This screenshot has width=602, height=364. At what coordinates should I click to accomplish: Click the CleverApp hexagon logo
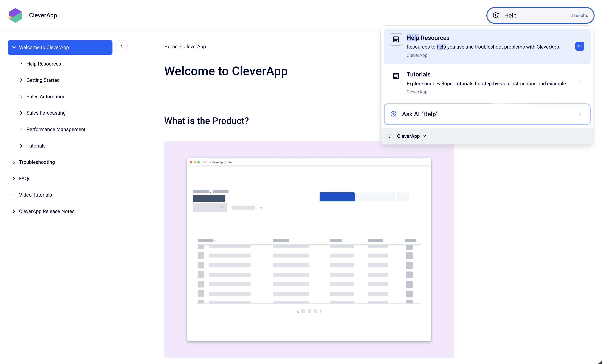15,15
